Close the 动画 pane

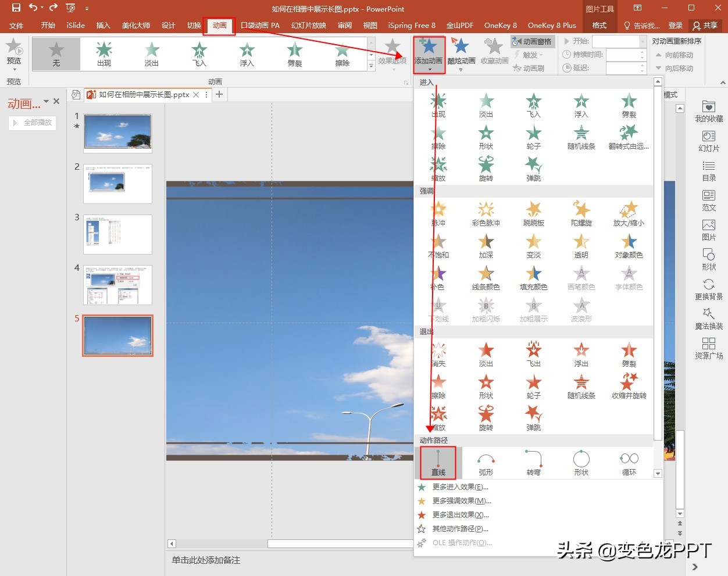(x=56, y=101)
